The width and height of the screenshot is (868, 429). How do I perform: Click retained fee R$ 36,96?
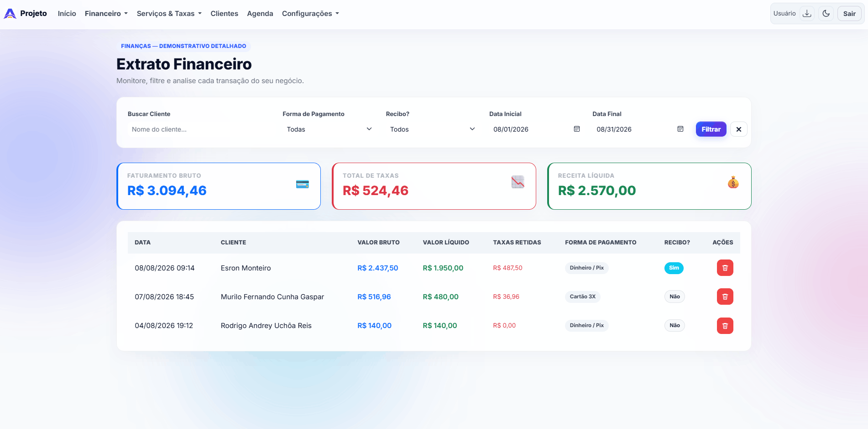[506, 297]
